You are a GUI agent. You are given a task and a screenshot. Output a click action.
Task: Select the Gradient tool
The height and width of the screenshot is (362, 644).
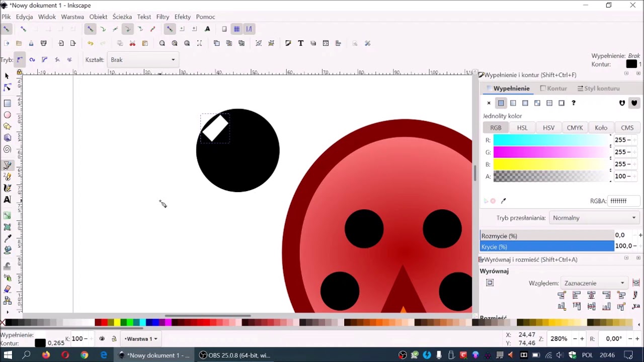tap(7, 215)
